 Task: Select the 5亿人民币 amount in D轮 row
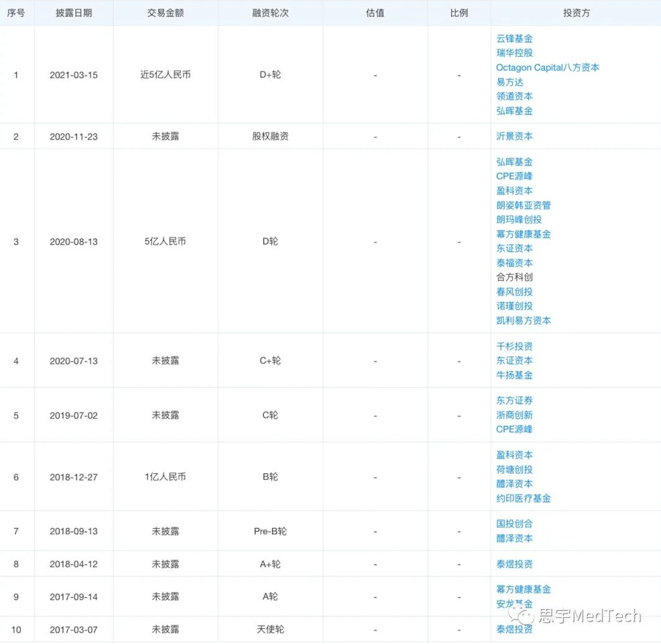point(165,242)
